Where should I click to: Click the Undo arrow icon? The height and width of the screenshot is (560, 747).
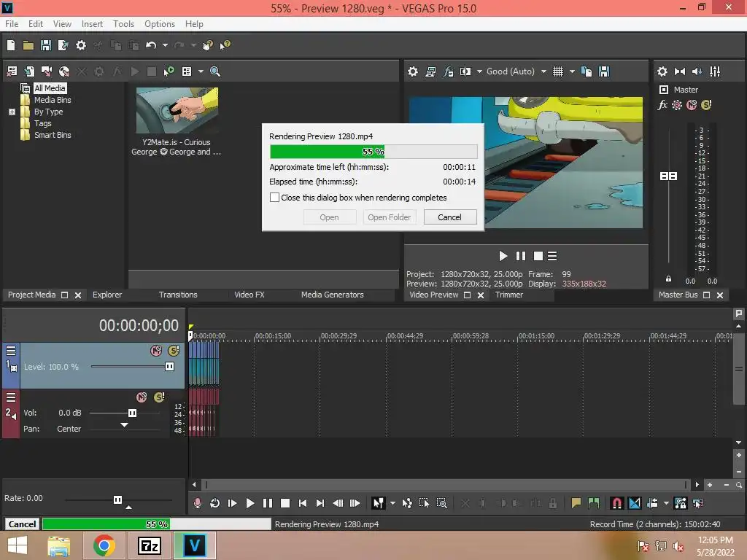[x=151, y=45]
